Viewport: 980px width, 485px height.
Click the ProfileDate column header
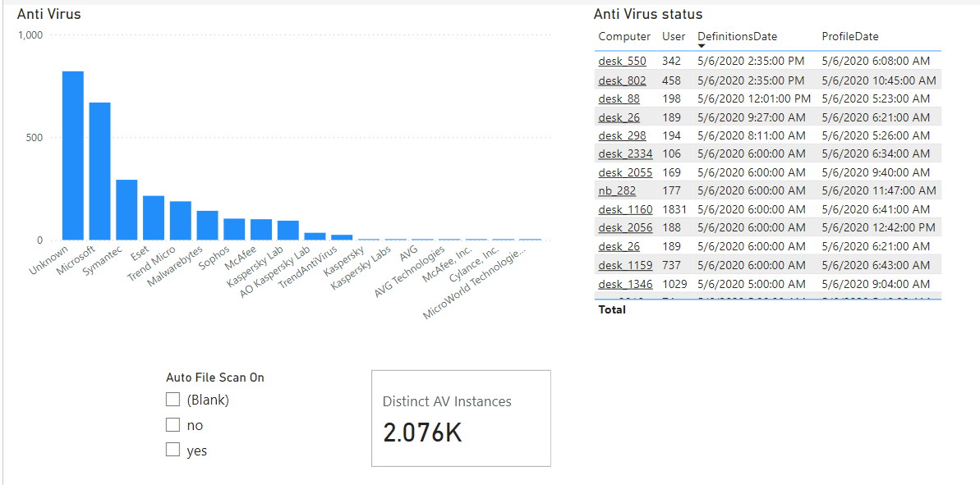pyautogui.click(x=849, y=36)
